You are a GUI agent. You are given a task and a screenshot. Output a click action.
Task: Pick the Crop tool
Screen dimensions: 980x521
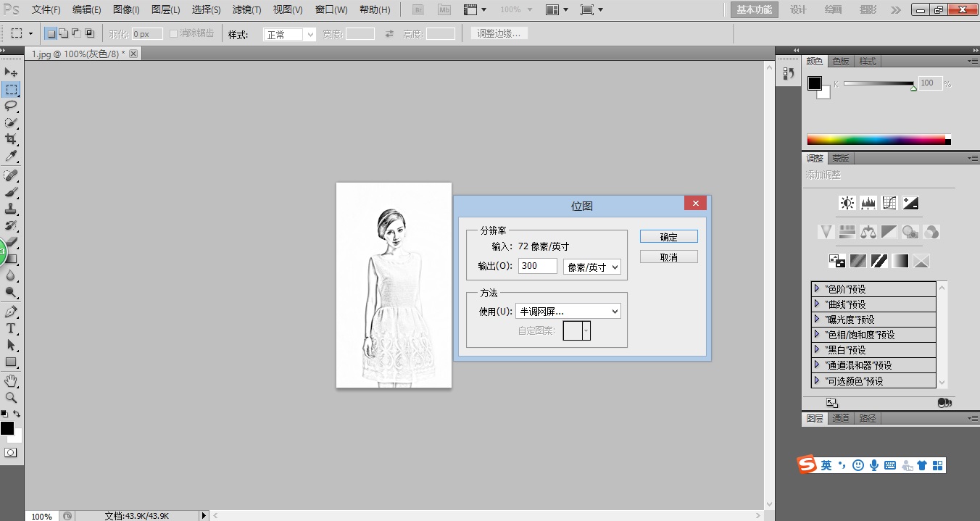pos(11,139)
